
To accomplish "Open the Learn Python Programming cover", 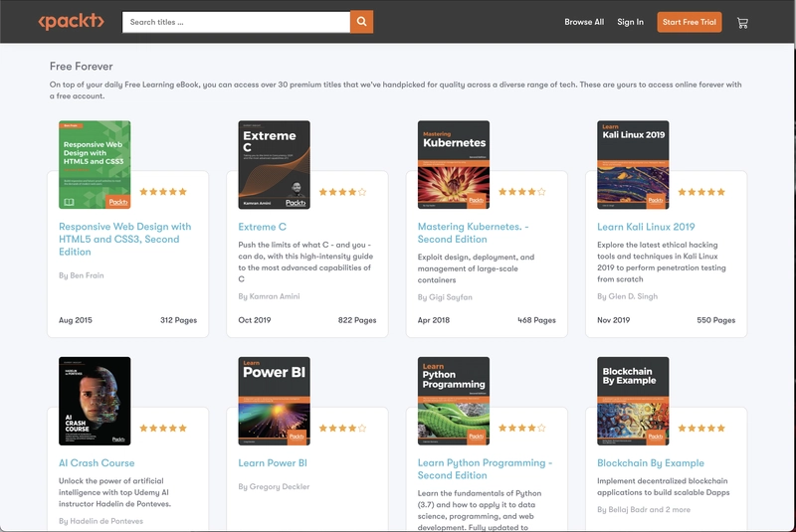I will click(454, 401).
